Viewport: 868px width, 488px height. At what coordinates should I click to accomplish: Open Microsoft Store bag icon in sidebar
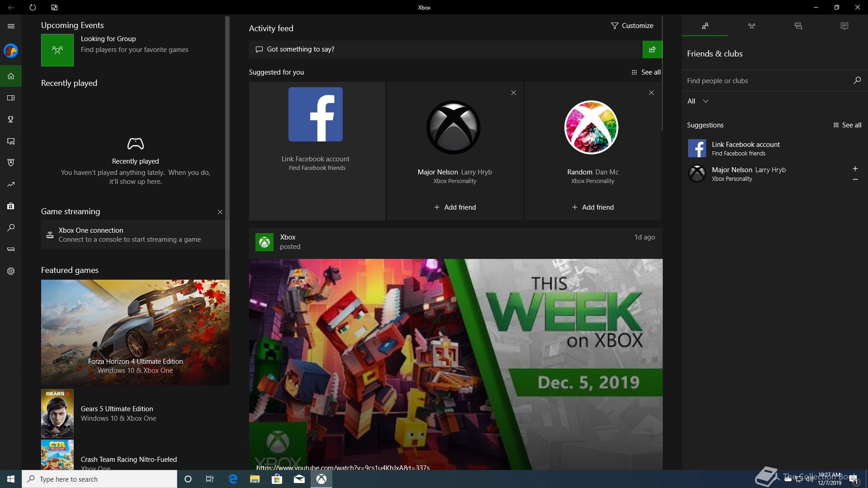tap(11, 206)
